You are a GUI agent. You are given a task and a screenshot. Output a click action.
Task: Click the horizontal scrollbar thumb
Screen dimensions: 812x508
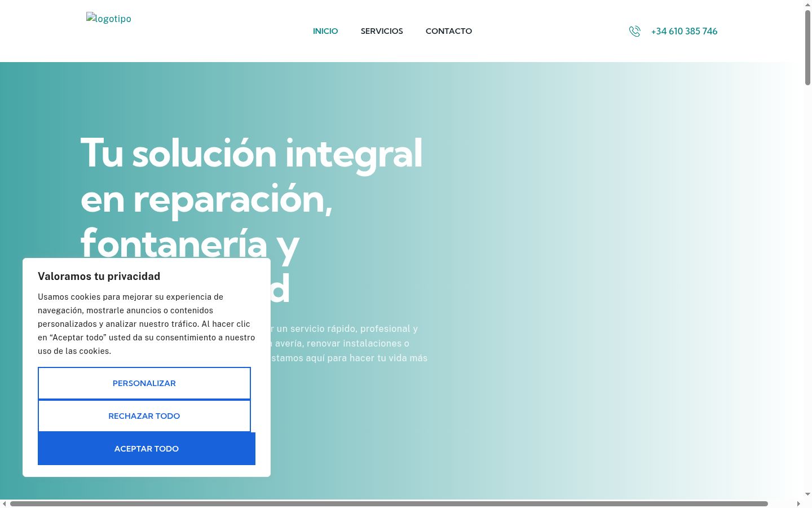click(389, 503)
